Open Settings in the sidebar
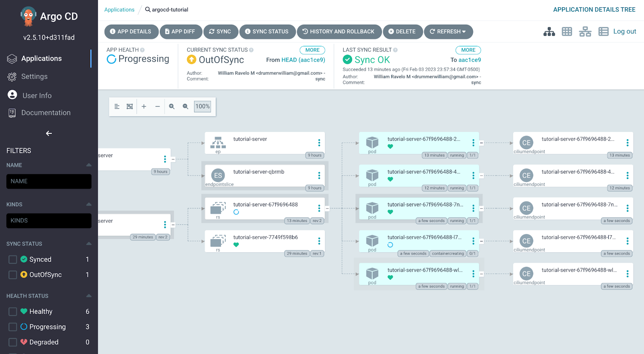Screen dimensions: 644x354 (34, 76)
